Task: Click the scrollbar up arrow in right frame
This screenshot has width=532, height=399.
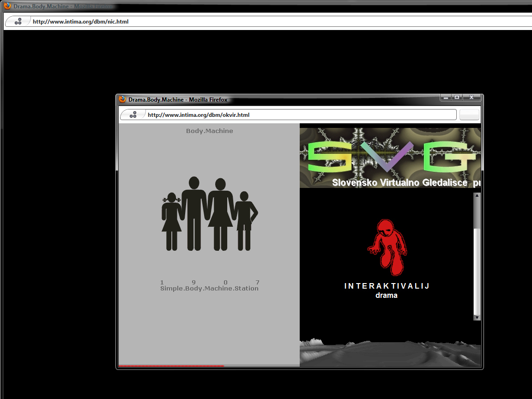Action: [477, 196]
